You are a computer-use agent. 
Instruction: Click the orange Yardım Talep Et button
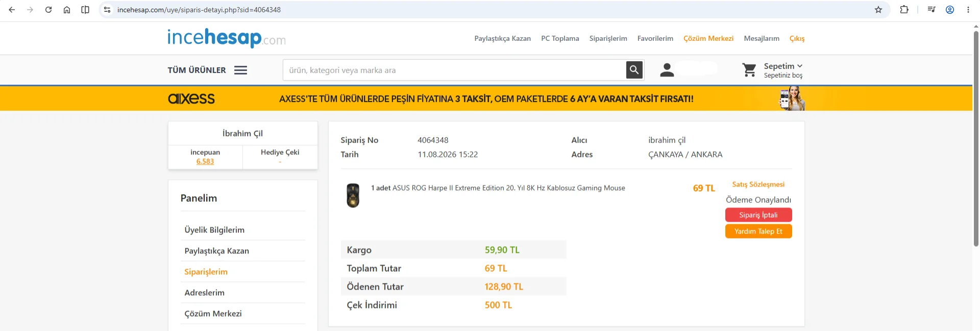tap(758, 231)
